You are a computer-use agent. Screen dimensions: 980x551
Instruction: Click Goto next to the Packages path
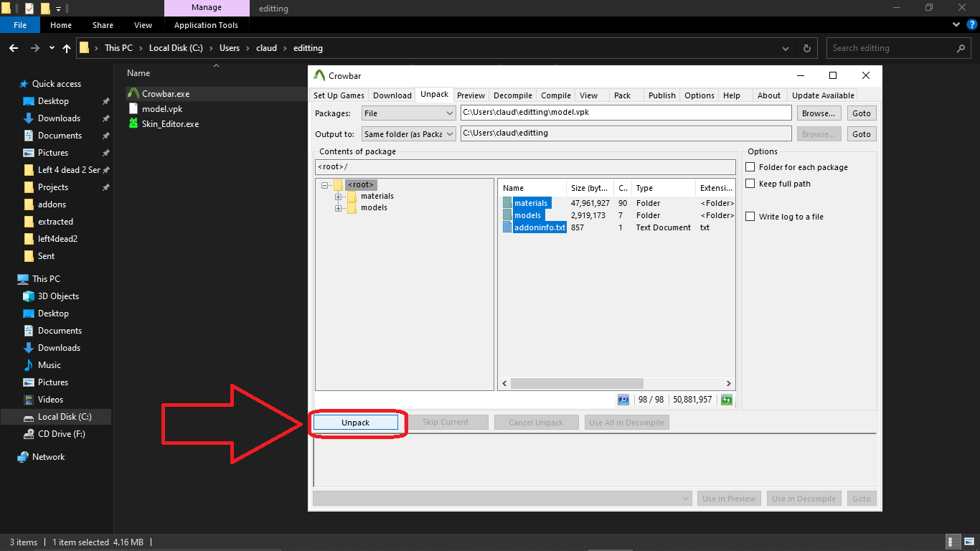tap(862, 113)
